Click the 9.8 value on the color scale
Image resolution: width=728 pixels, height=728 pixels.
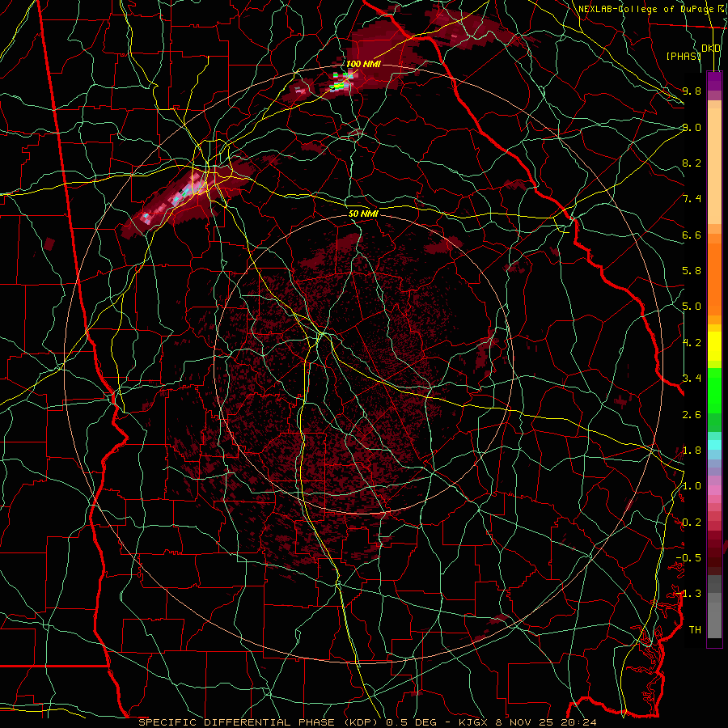coord(692,91)
